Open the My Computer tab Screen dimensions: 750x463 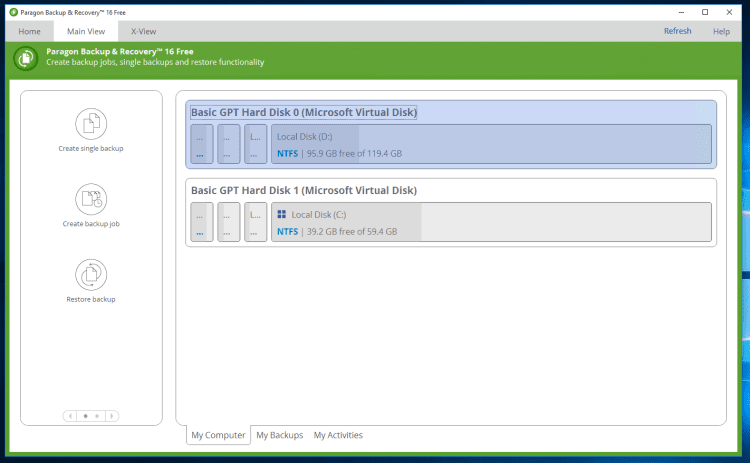point(218,435)
